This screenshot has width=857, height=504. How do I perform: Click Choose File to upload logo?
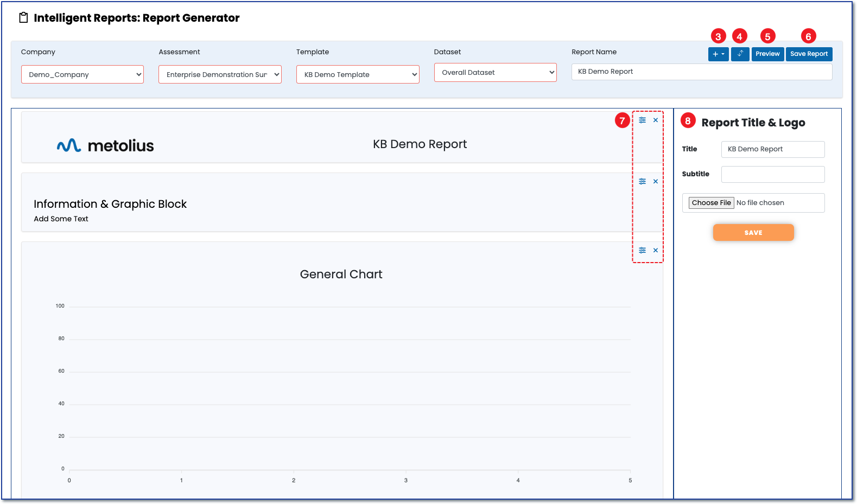[711, 203]
